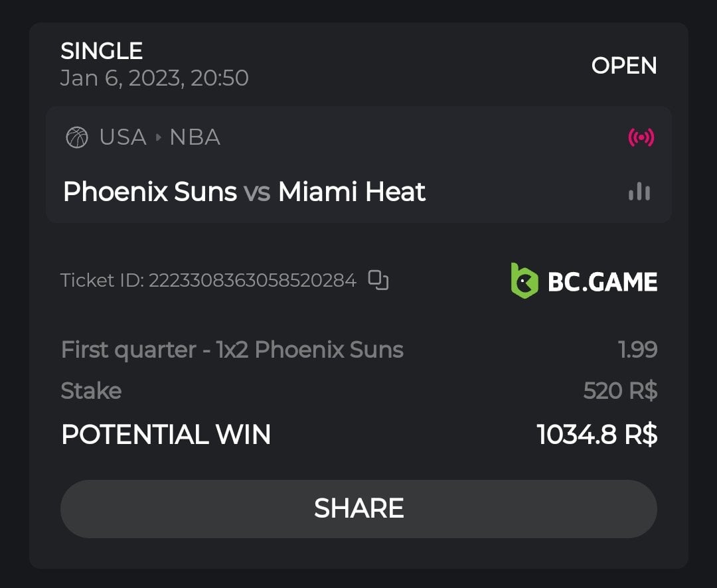Click the 1.99 odds value

(x=637, y=350)
